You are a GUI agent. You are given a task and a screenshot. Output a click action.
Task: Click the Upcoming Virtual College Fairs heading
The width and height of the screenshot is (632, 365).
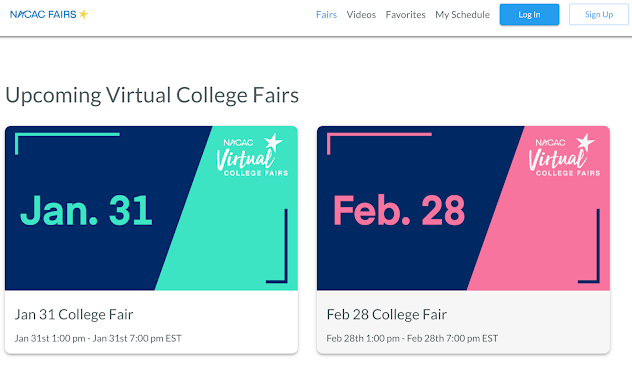[x=152, y=95]
